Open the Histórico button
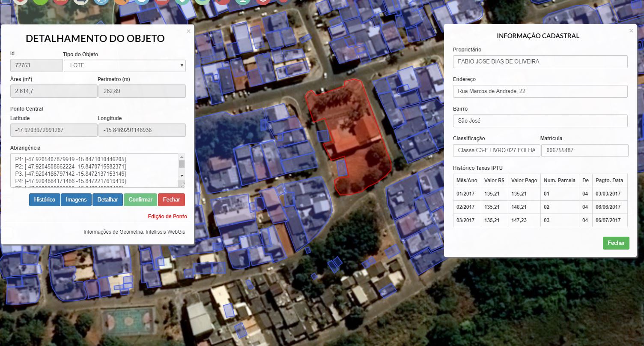The height and width of the screenshot is (346, 644). tap(45, 200)
